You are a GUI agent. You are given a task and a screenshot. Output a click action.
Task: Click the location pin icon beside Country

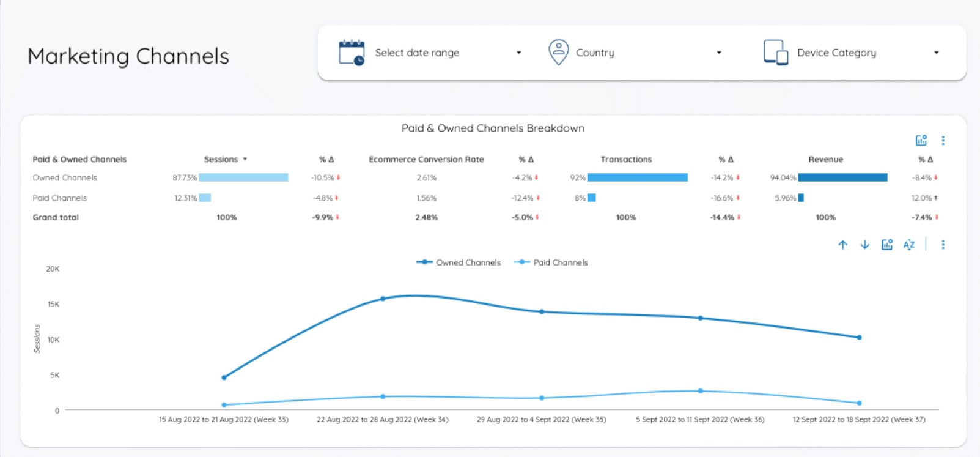pyautogui.click(x=558, y=53)
